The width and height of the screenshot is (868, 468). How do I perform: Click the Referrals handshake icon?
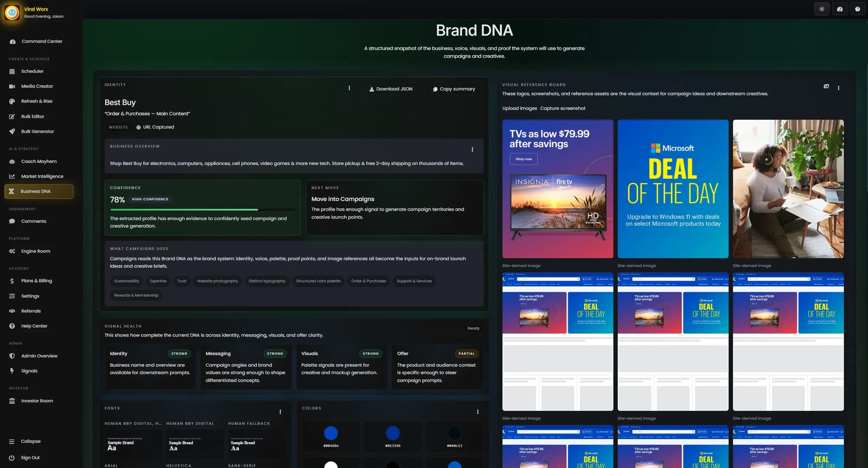[x=12, y=311]
